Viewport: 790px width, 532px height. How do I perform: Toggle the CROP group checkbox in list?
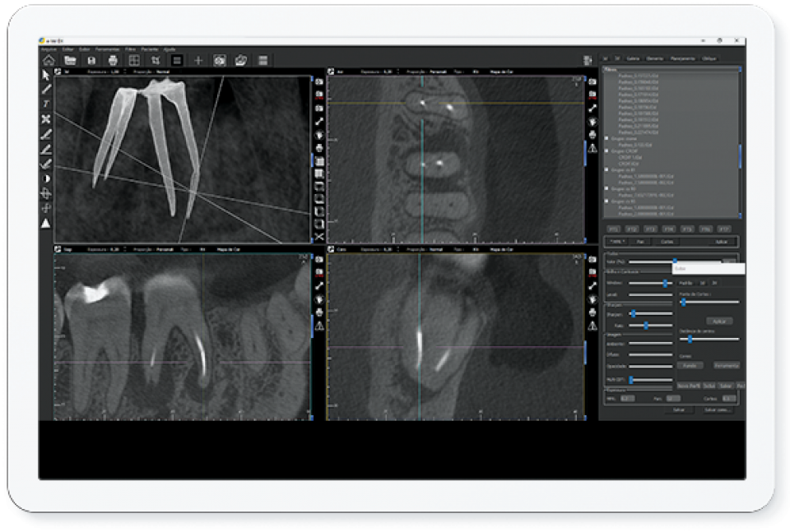pos(607,152)
